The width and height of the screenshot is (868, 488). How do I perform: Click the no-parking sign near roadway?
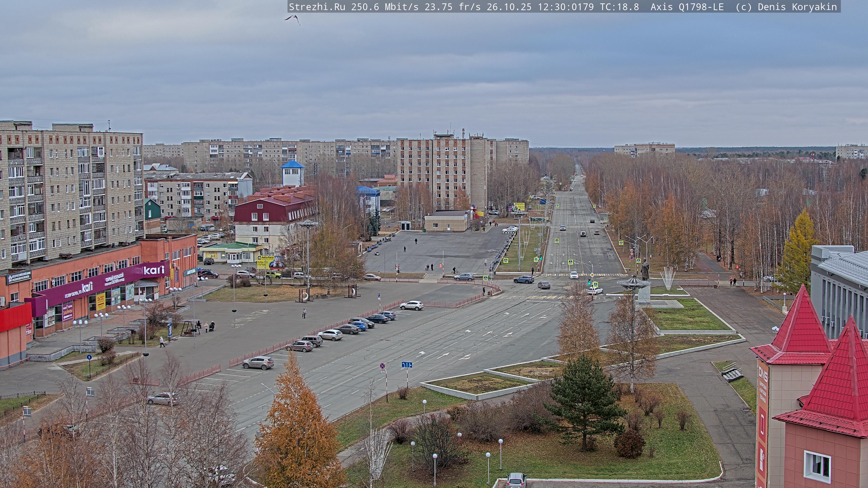point(382,366)
